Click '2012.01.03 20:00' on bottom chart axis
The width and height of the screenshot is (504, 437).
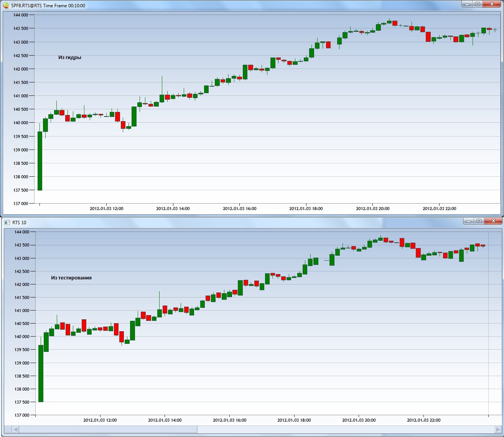click(359, 420)
